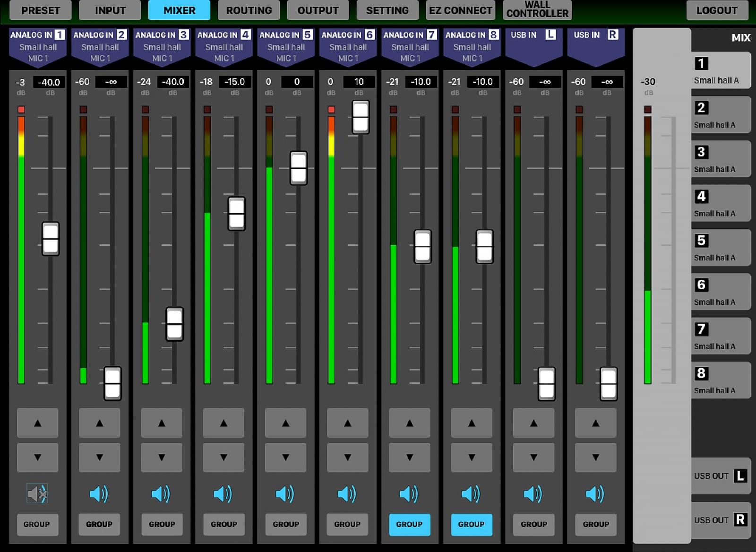Mute Analog In 7 channel speaker icon
Image resolution: width=756 pixels, height=552 pixels.
[410, 494]
